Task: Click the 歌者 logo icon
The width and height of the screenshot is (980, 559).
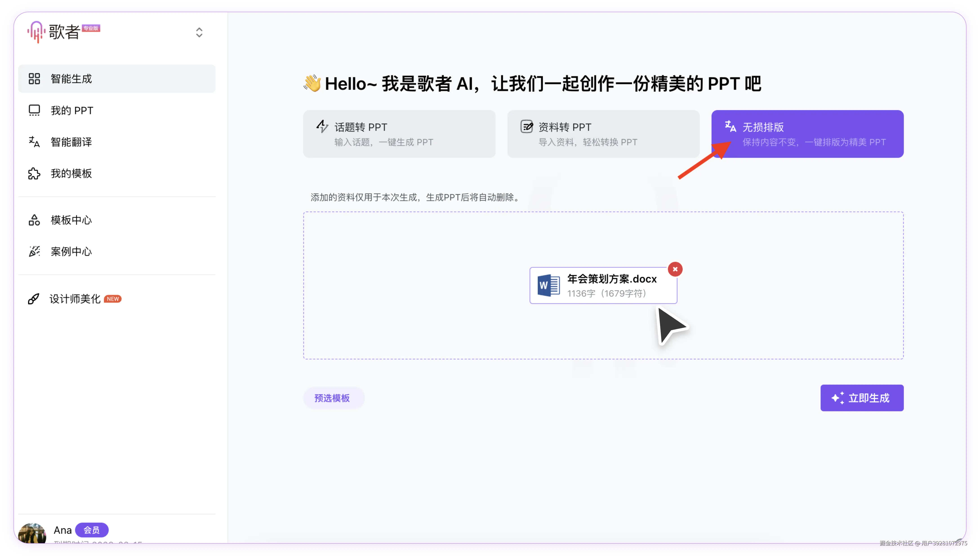Action: pos(36,32)
